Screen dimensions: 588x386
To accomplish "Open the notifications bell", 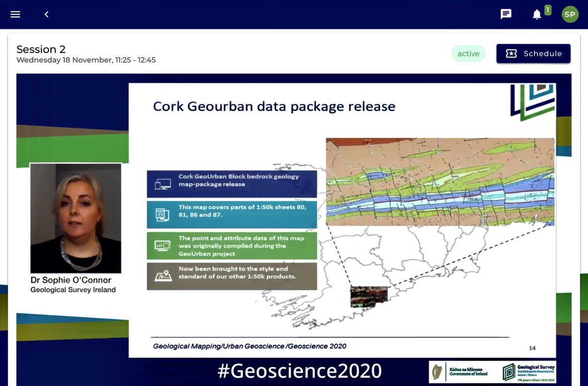I will [537, 14].
